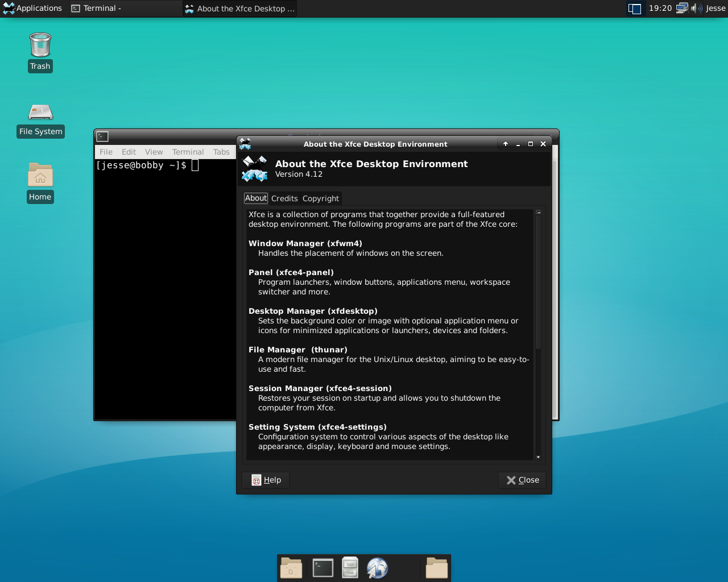This screenshot has height=582, width=728.
Task: Click the About dialog's window menu icon
Action: pyautogui.click(x=245, y=144)
